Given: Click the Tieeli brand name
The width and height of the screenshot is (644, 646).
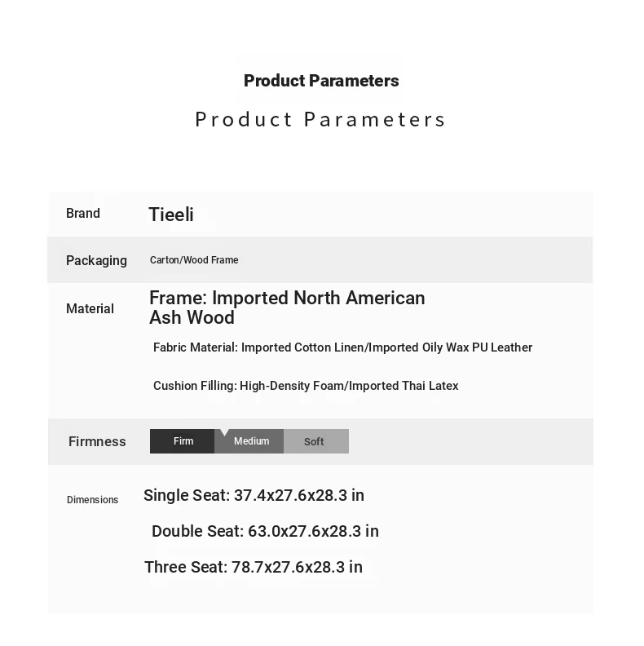Looking at the screenshot, I should pyautogui.click(x=171, y=215).
